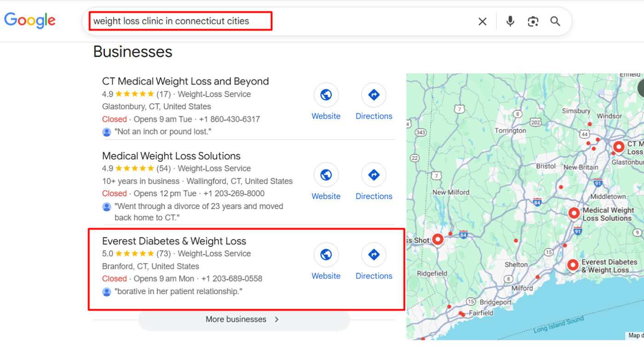Click the address Wallingford, CT, United States
This screenshot has width=644, height=352.
240,181
